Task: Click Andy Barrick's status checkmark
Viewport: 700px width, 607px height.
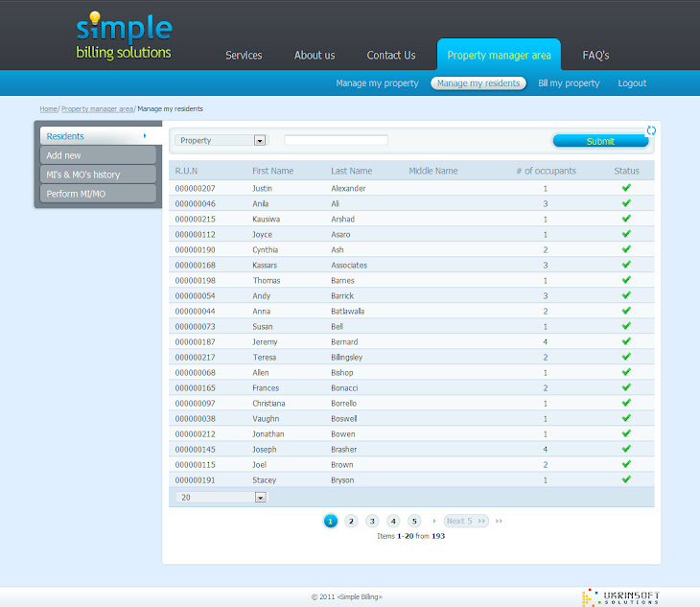Action: [626, 295]
